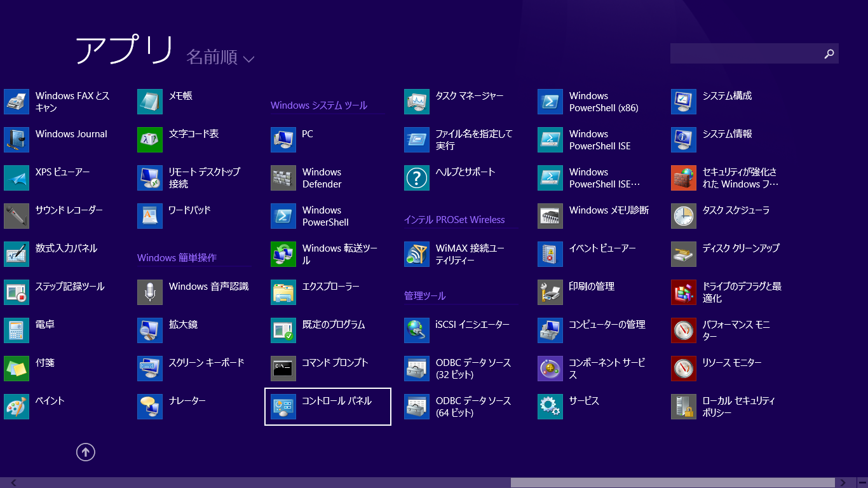Click ファイル名を指定して実行 label

(474, 140)
